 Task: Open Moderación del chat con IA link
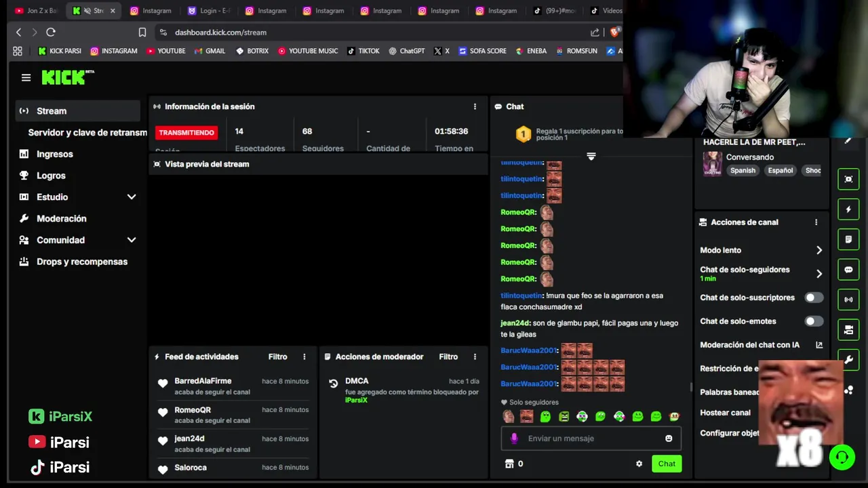[761, 345]
